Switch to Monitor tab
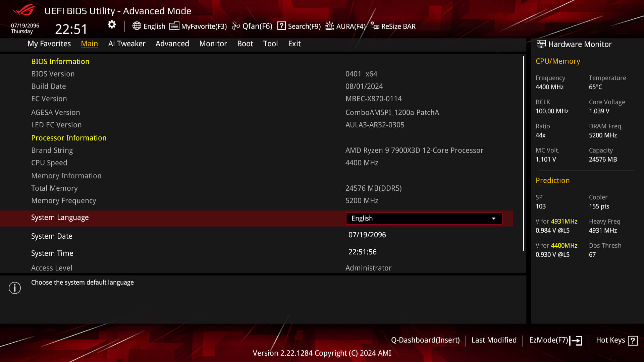This screenshot has height=362, width=644. [x=213, y=43]
